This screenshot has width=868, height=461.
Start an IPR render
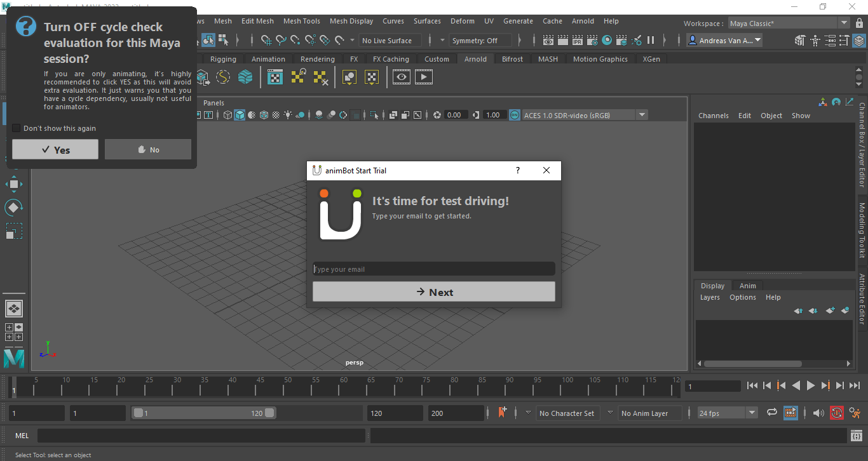pos(577,40)
